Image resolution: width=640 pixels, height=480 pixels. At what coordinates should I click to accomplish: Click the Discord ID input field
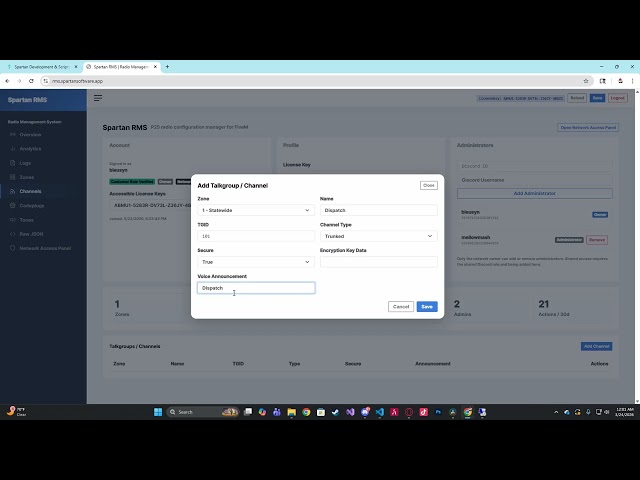pos(535,166)
